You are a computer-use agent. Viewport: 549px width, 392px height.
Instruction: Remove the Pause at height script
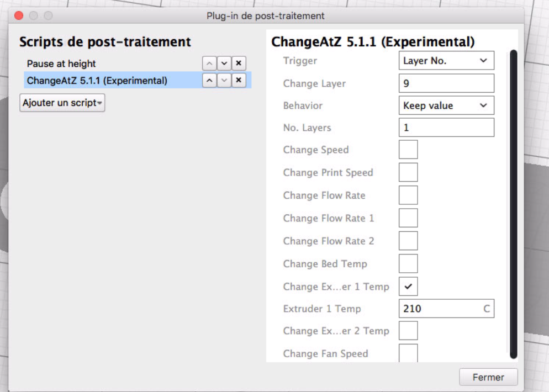point(238,63)
